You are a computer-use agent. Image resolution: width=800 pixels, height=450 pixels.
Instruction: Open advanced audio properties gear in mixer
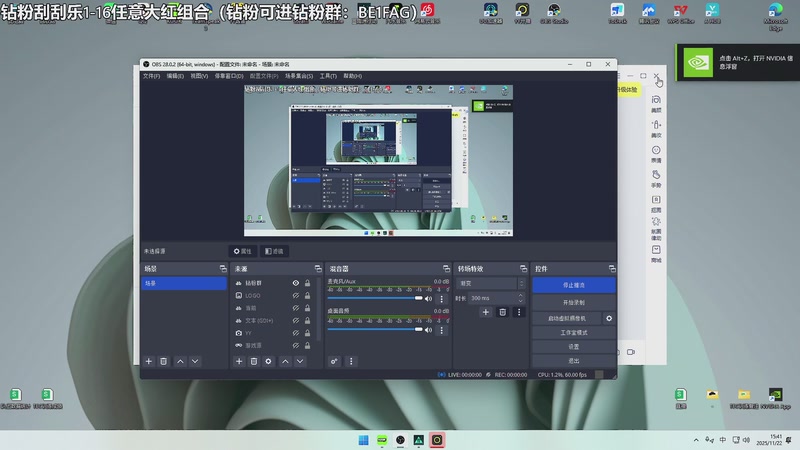tap(334, 361)
